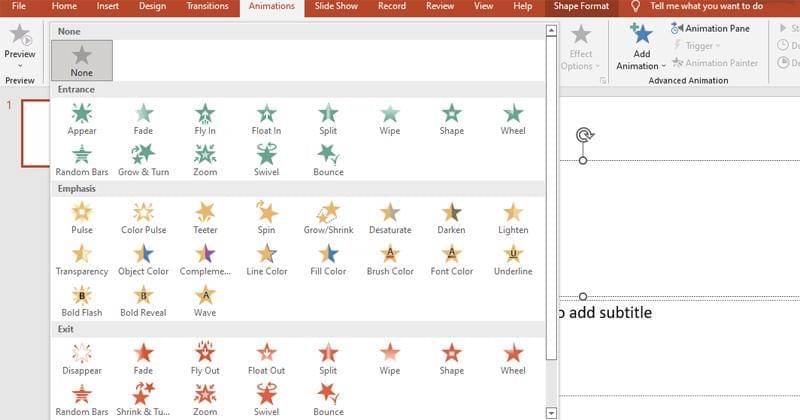Viewport: 800px width, 420px height.
Task: Click the Animation Painter button
Action: coord(715,63)
